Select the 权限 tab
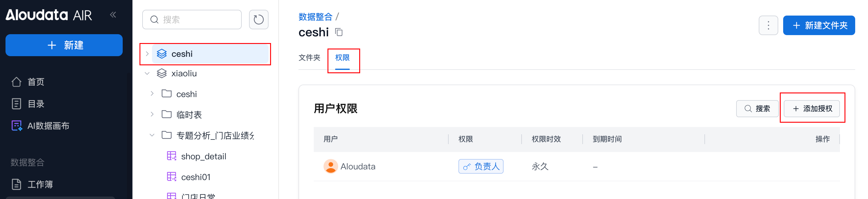 (x=342, y=58)
